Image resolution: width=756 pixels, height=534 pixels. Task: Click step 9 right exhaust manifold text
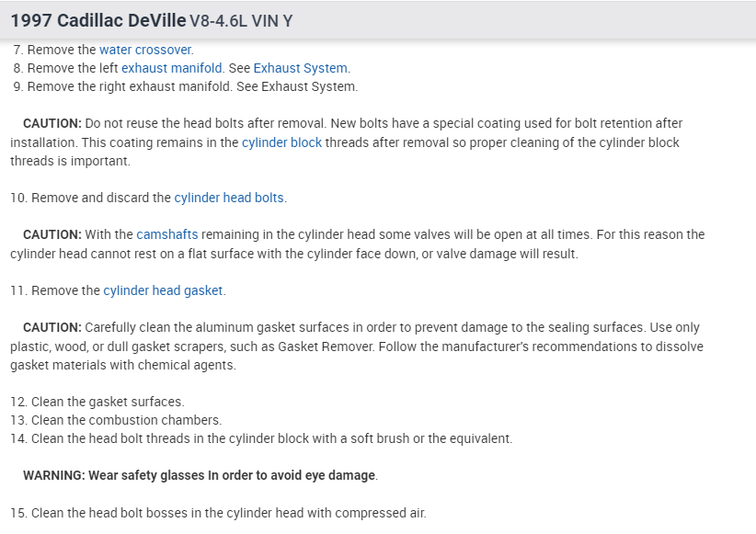(193, 86)
